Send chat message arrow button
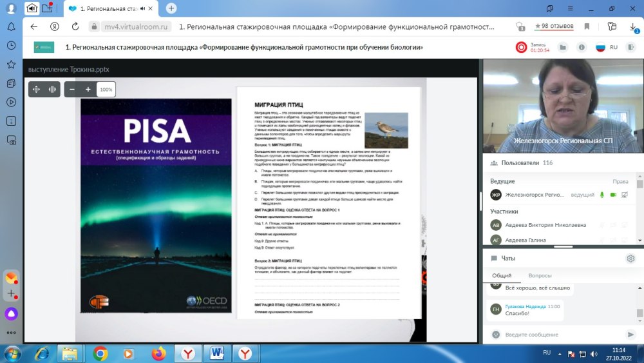The width and height of the screenshot is (644, 363). pyautogui.click(x=630, y=335)
